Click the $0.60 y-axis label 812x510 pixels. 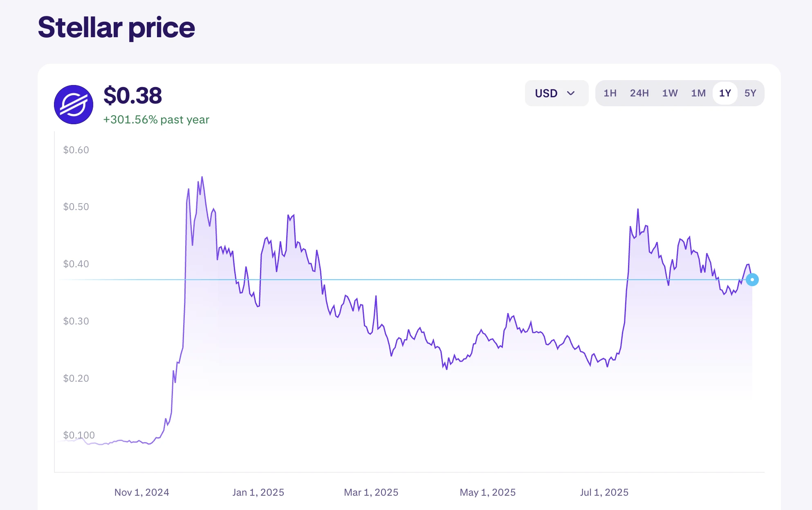pos(76,150)
